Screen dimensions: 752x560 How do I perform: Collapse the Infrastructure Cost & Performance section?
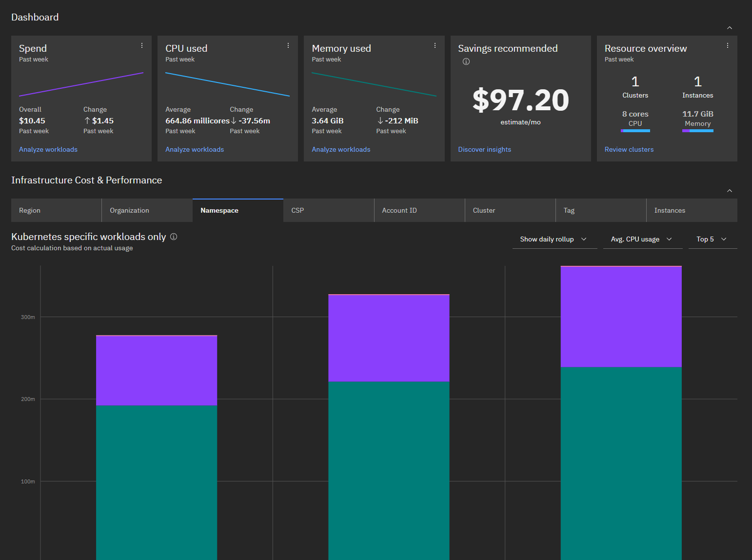tap(730, 191)
